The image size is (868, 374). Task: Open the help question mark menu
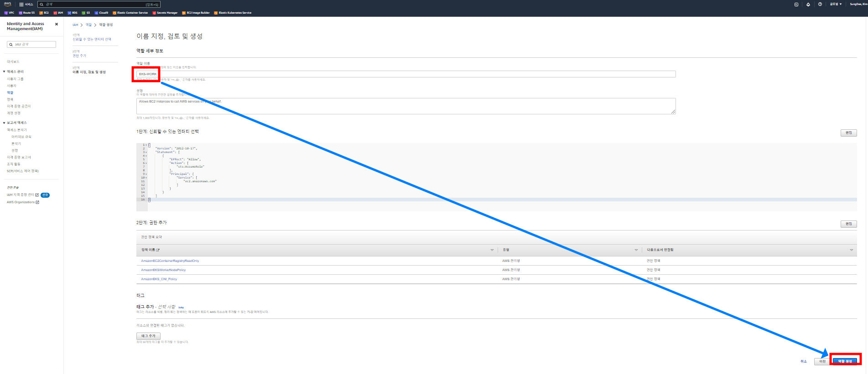click(x=820, y=4)
